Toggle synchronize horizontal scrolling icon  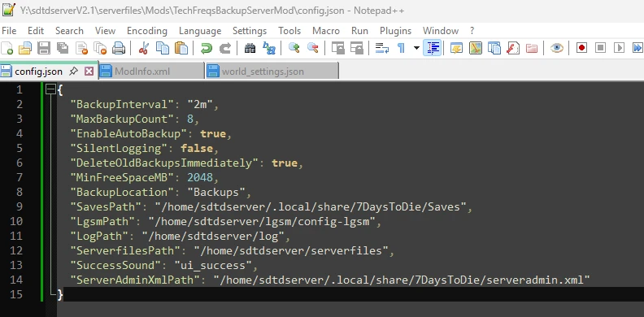click(356, 48)
